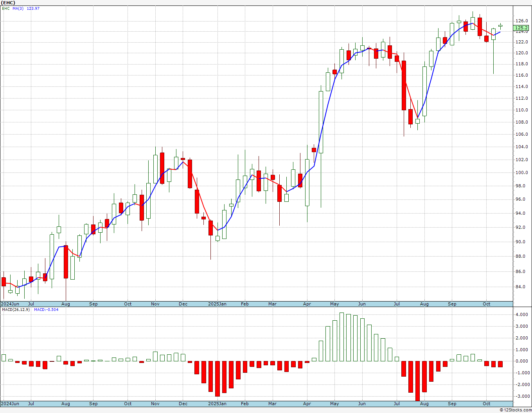The image size is (532, 413).
Task: Select Nov on the price chart time axis
Action: point(155,304)
